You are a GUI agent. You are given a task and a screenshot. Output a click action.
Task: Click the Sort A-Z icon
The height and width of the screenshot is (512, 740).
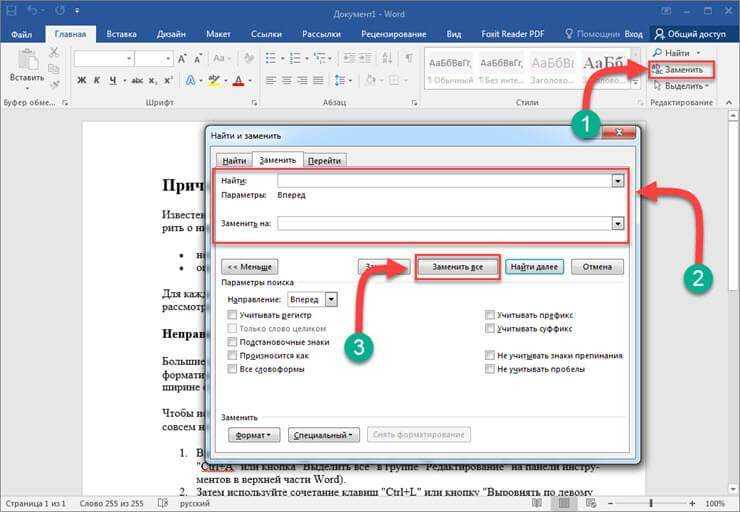click(x=387, y=59)
